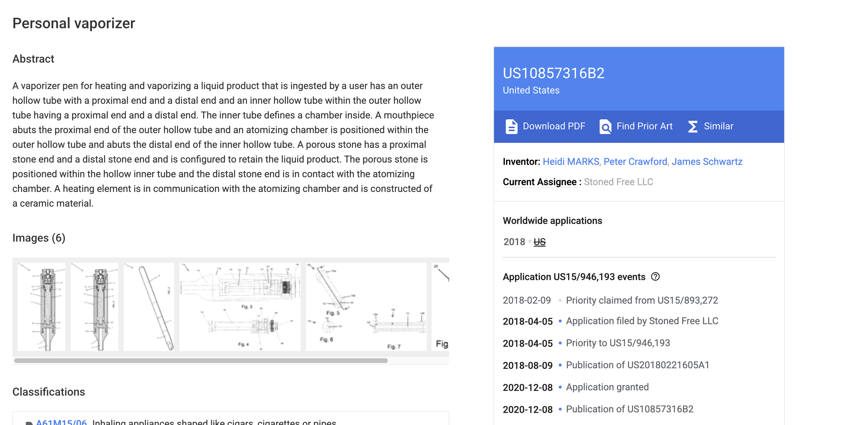
Task: Open first vaporizer cross-section figure thumbnail
Action: [41, 307]
